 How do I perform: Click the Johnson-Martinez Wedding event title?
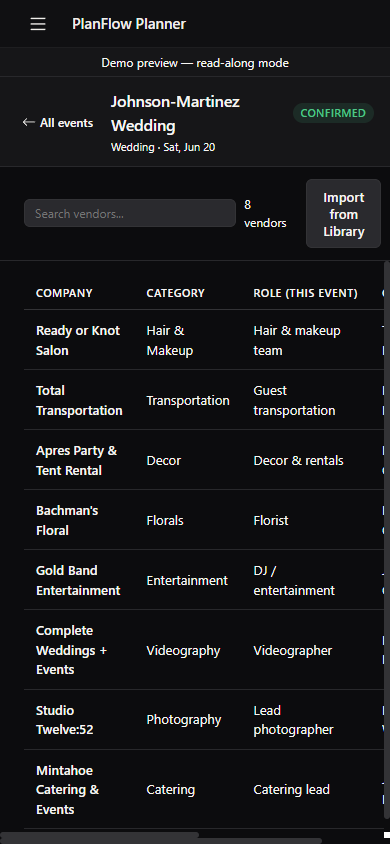pyautogui.click(x=175, y=114)
